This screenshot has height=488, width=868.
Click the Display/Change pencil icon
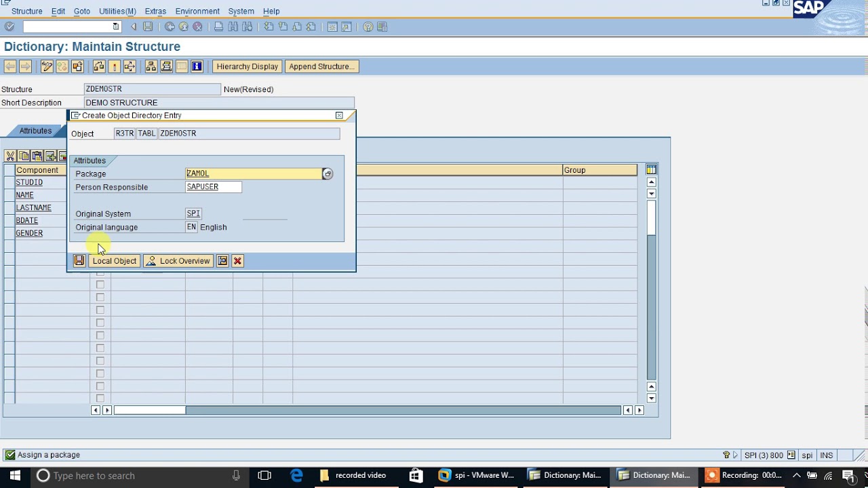(47, 66)
